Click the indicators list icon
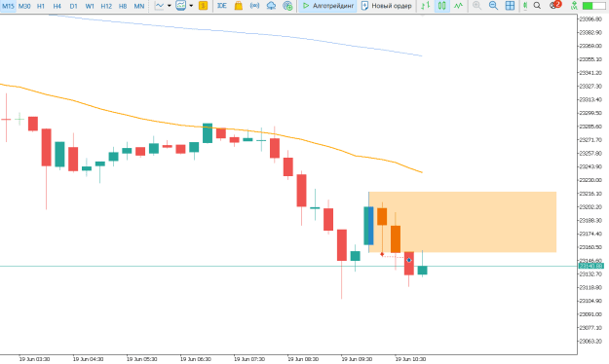The image size is (609, 364). (x=180, y=6)
